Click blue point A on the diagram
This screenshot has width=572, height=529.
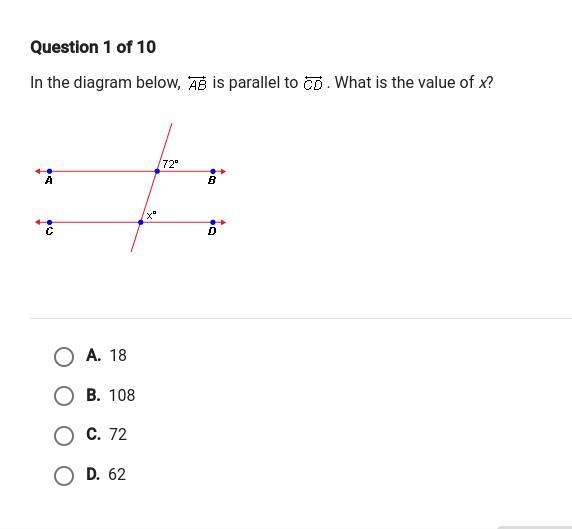(50, 171)
